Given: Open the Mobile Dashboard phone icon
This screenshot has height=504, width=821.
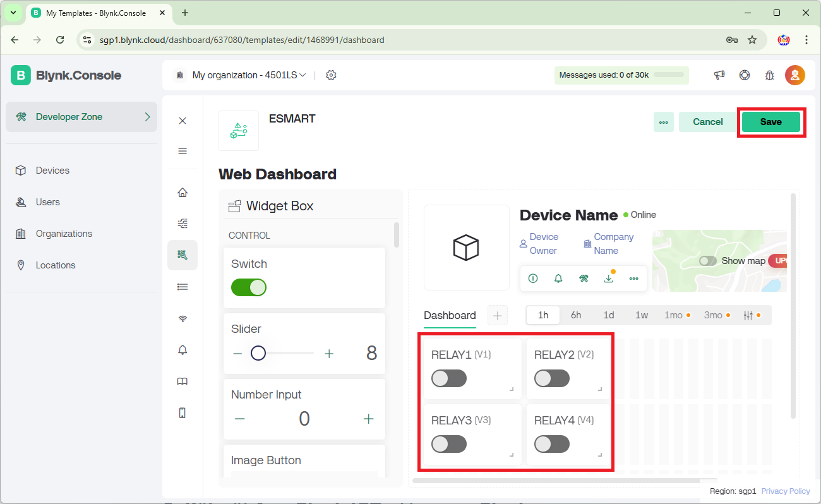Looking at the screenshot, I should (183, 413).
